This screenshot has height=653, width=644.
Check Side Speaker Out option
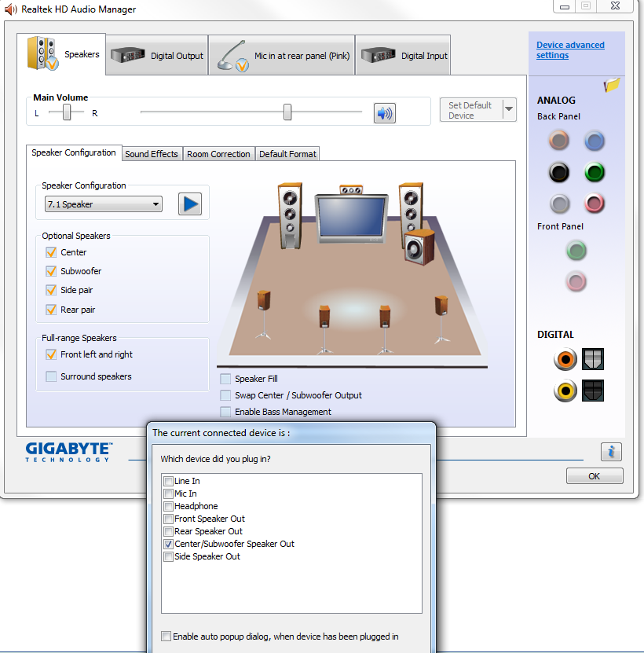168,557
